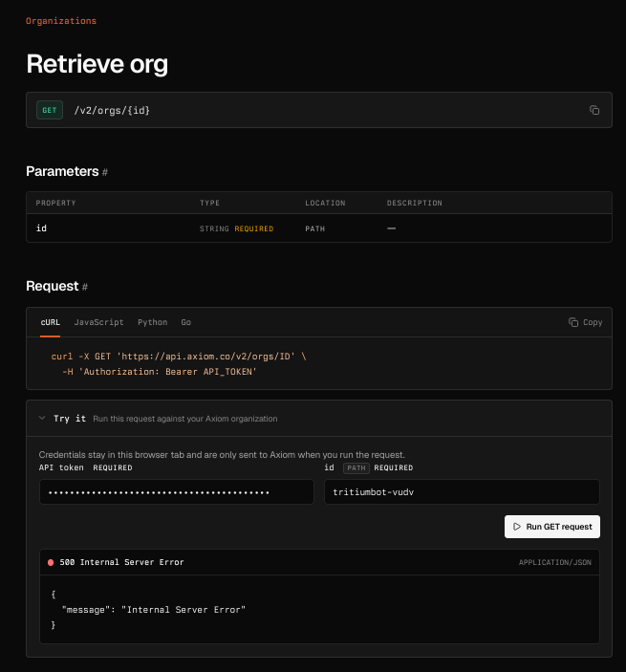Viewport: 626px width, 672px height.
Task: Click the red status dot indicator
Action: pyautogui.click(x=51, y=562)
